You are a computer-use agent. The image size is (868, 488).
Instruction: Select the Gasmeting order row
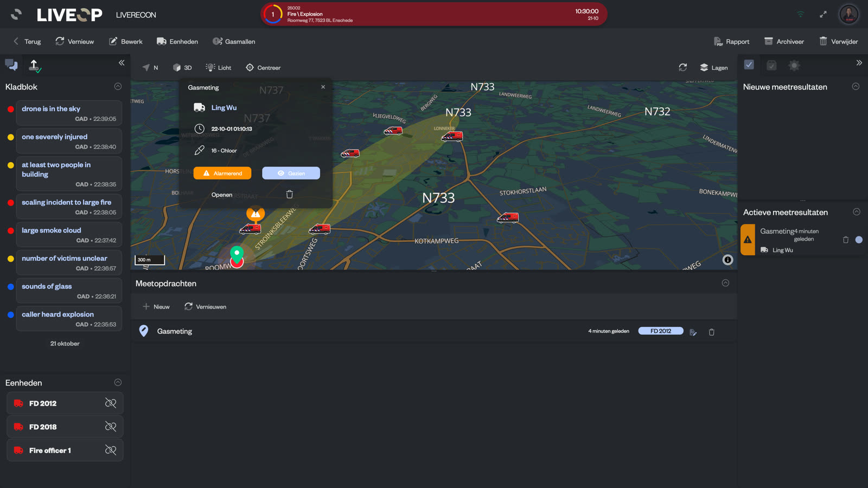[x=434, y=331]
